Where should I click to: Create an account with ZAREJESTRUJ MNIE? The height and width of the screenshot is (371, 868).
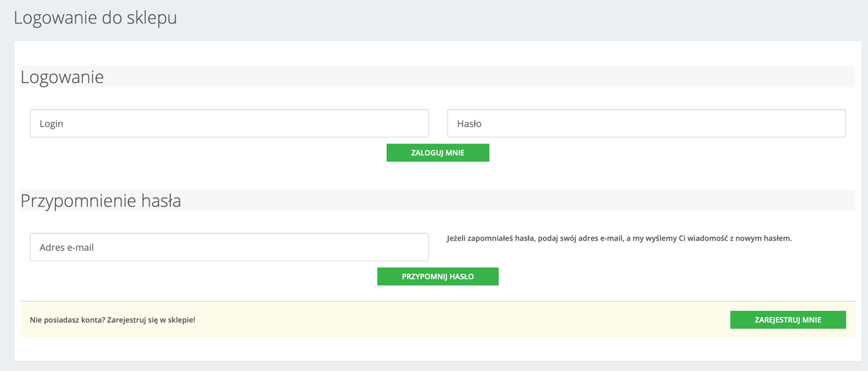click(x=788, y=320)
